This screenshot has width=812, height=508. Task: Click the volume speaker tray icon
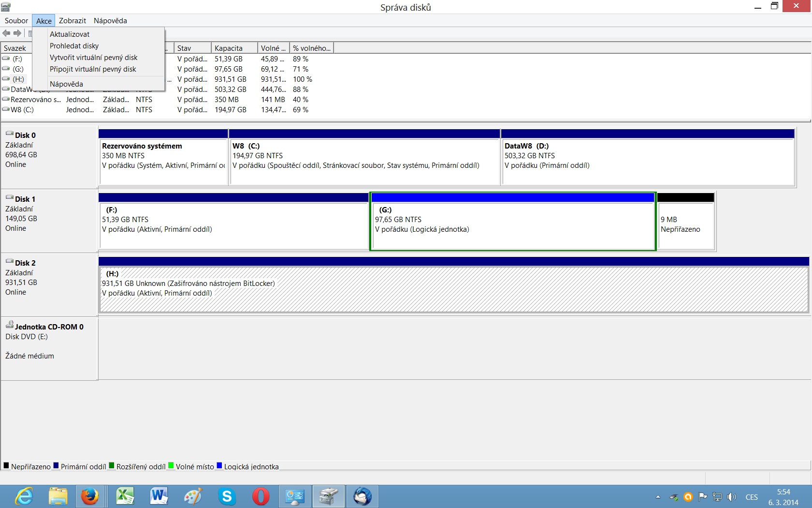pyautogui.click(x=732, y=497)
